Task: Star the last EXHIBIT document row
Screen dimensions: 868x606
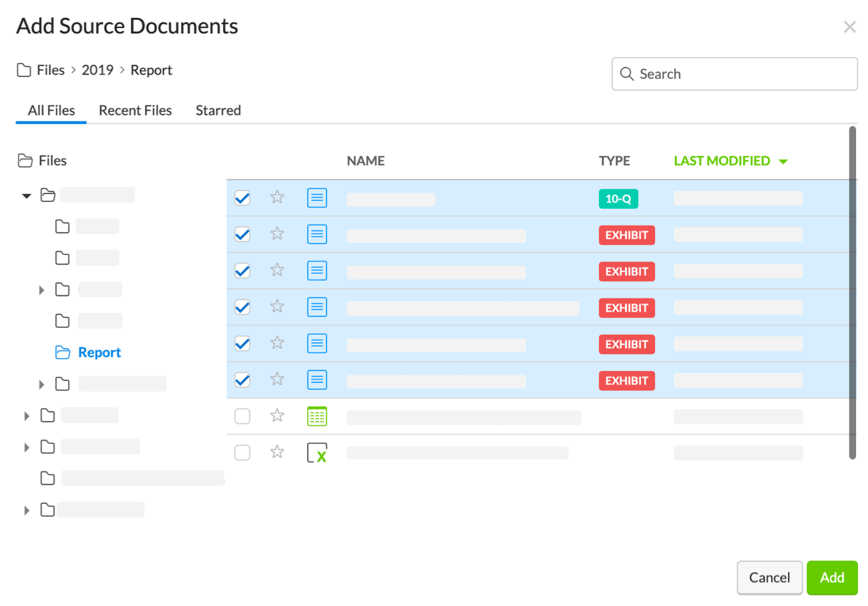Action: tap(277, 379)
